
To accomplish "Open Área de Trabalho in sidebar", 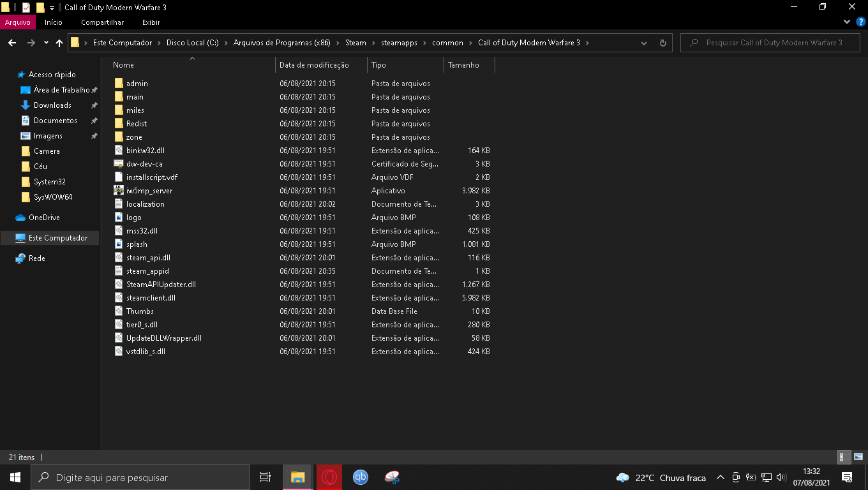I will 61,90.
